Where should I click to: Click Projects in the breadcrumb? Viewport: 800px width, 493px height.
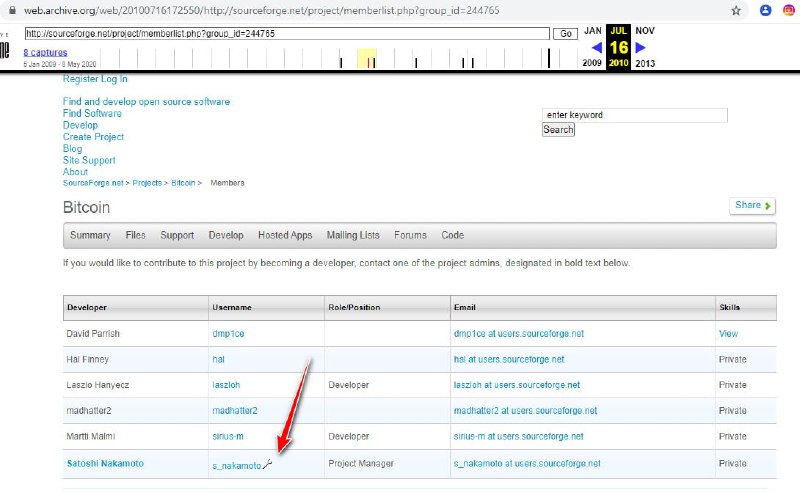tap(147, 183)
